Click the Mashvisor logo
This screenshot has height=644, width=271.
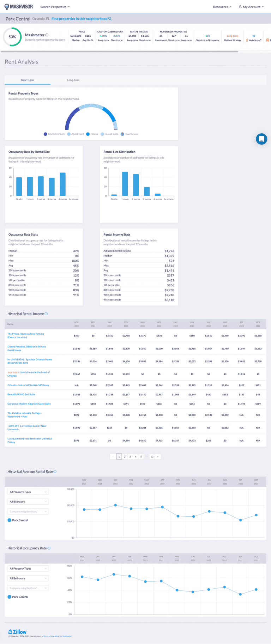click(19, 6)
